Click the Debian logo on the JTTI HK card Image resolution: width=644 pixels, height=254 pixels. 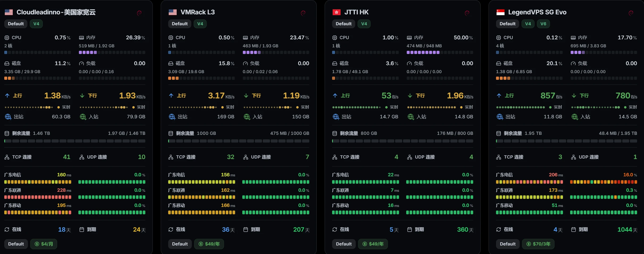tap(467, 13)
